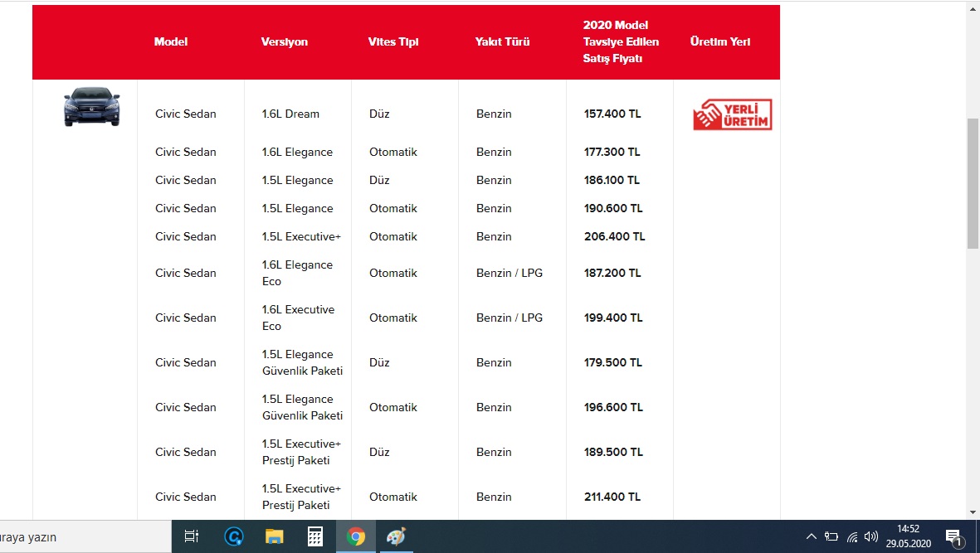This screenshot has width=980, height=553.
Task: Click 1.5L Elegance Güvenlik Paketi in 179.500 TL row
Action: pyautogui.click(x=303, y=362)
